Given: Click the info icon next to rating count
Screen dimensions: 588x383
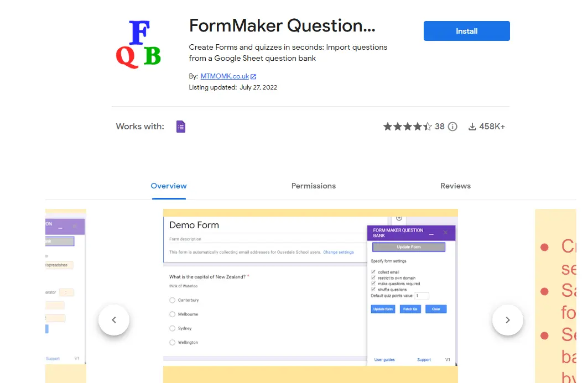Looking at the screenshot, I should click(452, 127).
